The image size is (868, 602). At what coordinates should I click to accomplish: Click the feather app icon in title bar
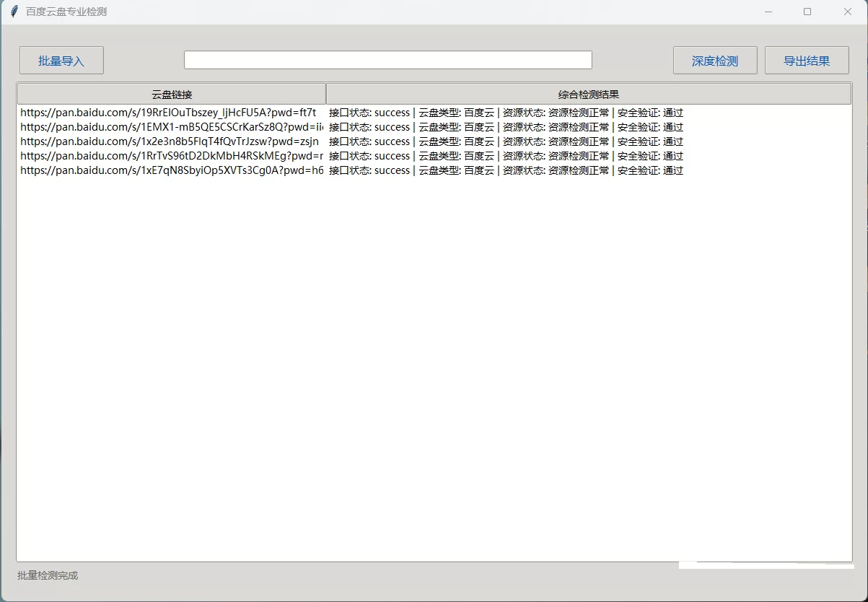tap(14, 12)
